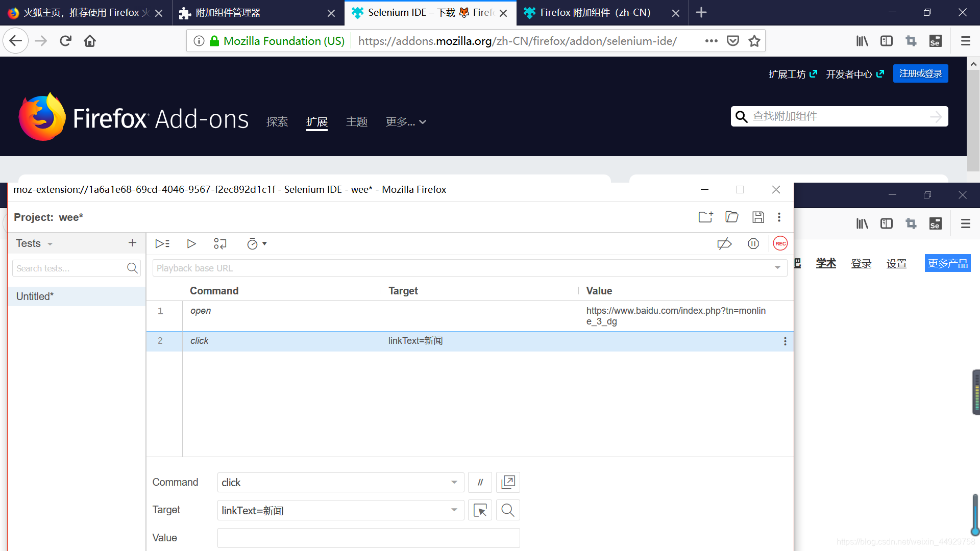Open the hamburger menu in the background Firefox window
Viewport: 980px width, 551px height.
965,223
